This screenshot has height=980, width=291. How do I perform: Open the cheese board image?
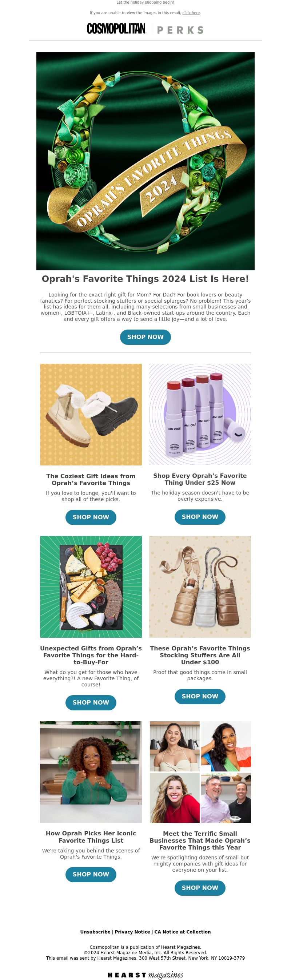(x=91, y=587)
